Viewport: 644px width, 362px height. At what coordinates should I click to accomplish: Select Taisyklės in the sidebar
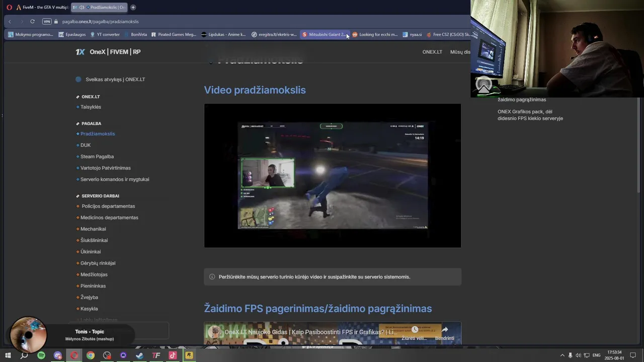click(x=91, y=107)
